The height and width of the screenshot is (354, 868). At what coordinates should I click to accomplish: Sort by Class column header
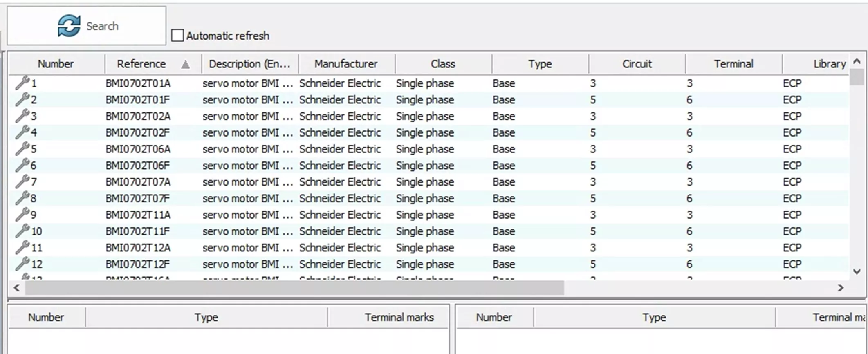443,64
